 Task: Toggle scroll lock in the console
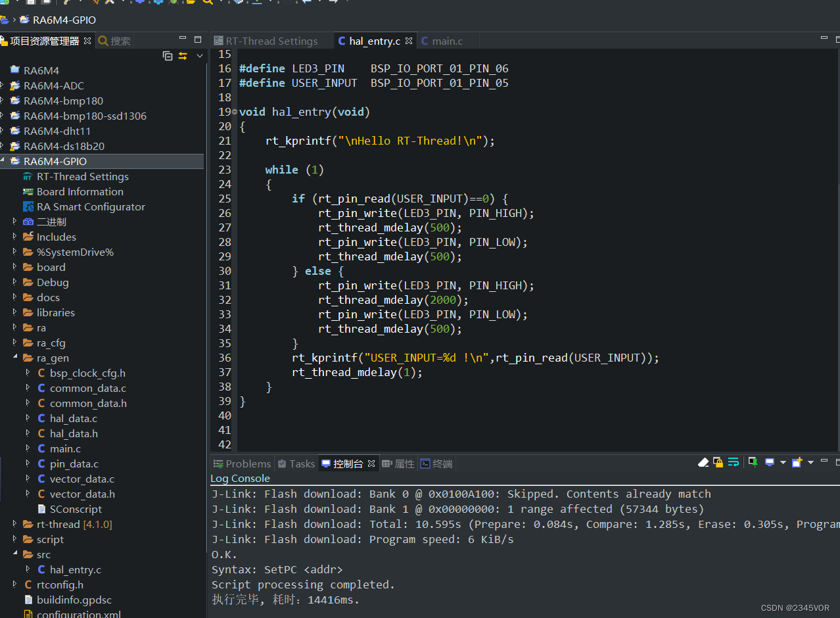pyautogui.click(x=718, y=463)
